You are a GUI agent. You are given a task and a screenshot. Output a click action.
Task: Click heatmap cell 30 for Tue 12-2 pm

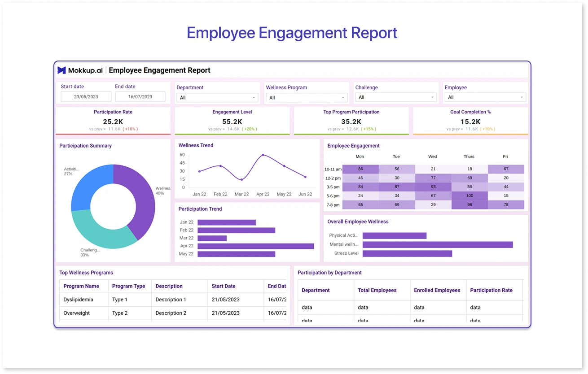pos(397,178)
